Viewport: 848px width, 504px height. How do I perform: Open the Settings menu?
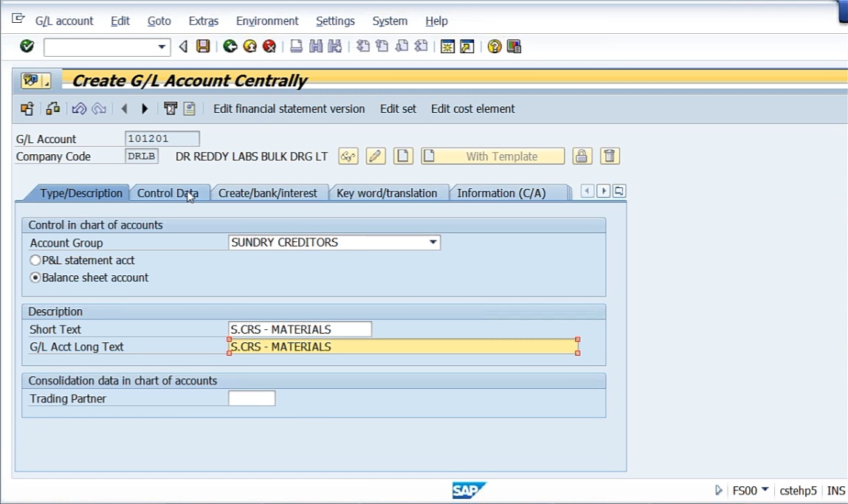click(335, 21)
